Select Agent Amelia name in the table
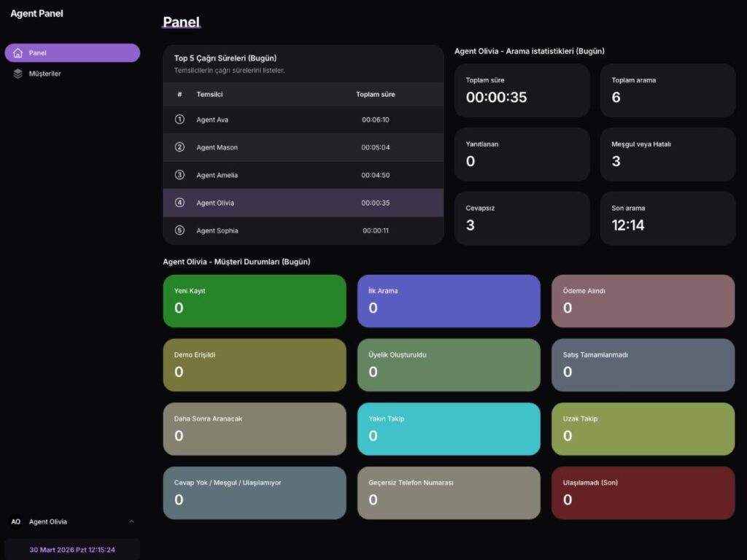This screenshot has height=560, width=747. point(217,175)
